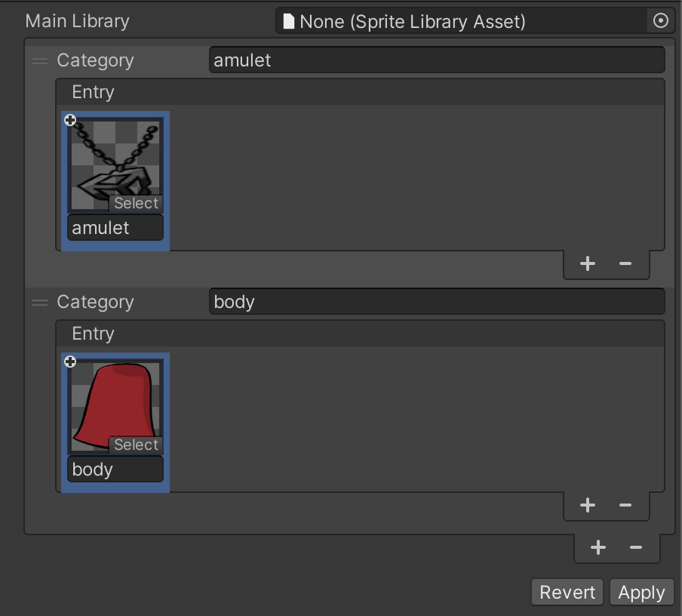The image size is (682, 616).
Task: Click the Revert button
Action: click(567, 593)
